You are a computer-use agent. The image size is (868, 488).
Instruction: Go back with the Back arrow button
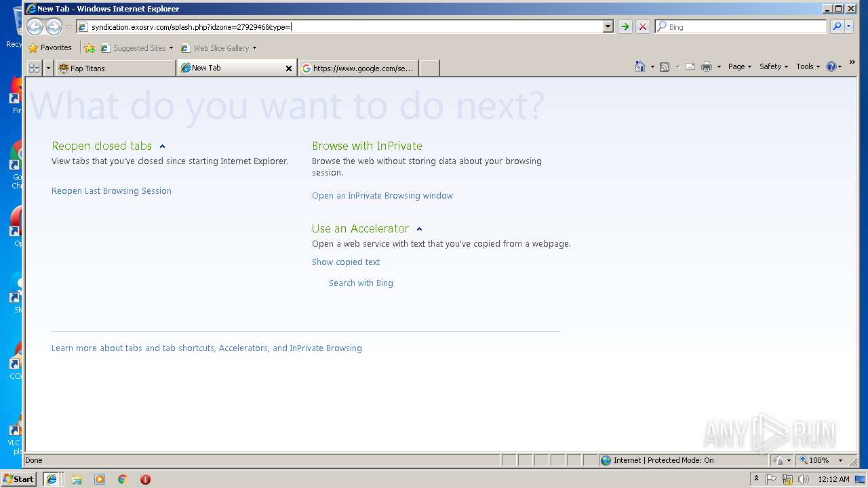(35, 26)
